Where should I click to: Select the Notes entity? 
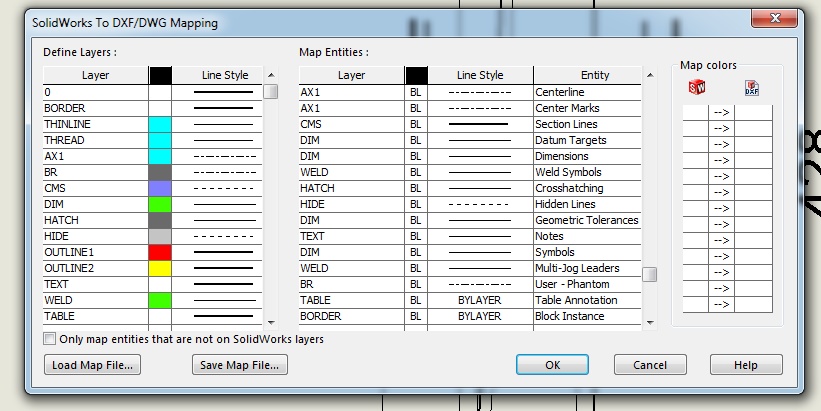(587, 236)
